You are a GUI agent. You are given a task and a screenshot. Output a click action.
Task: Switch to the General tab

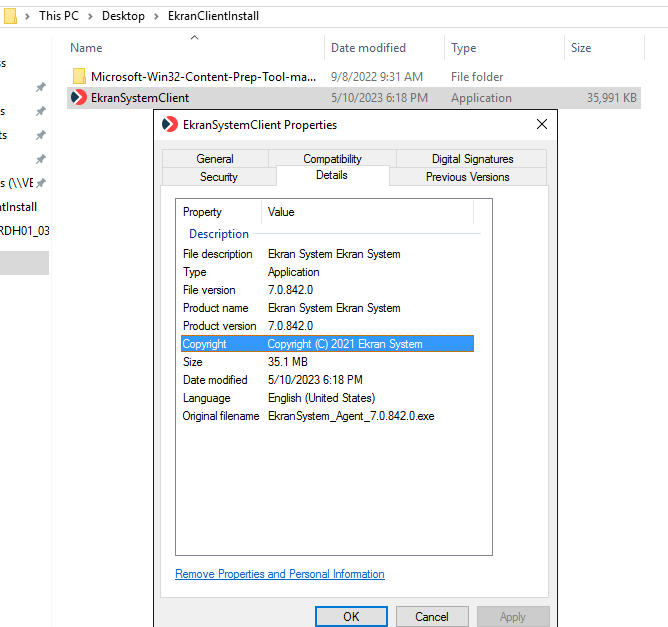215,159
